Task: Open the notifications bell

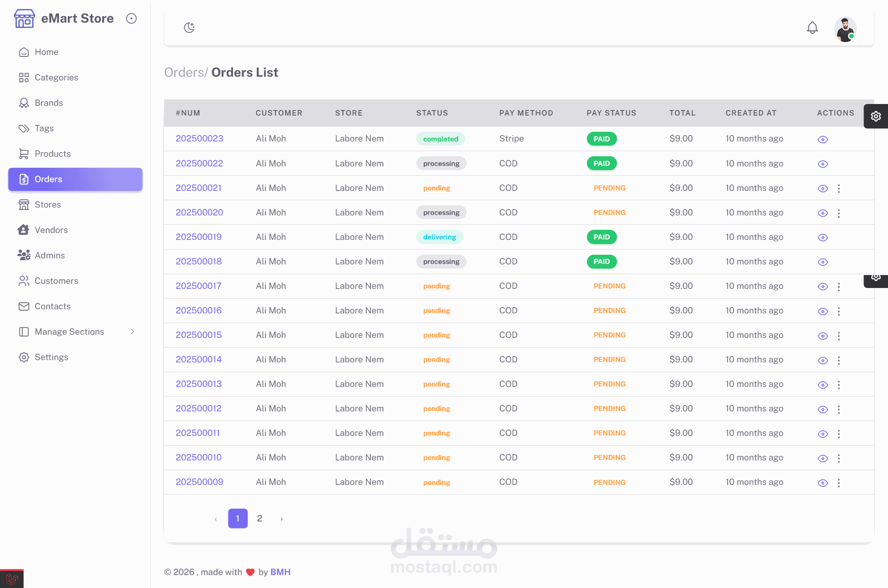Action: point(812,28)
